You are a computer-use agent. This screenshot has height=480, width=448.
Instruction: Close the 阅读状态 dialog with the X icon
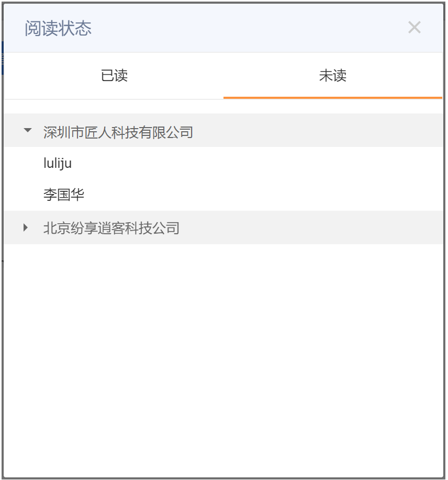[x=414, y=28]
